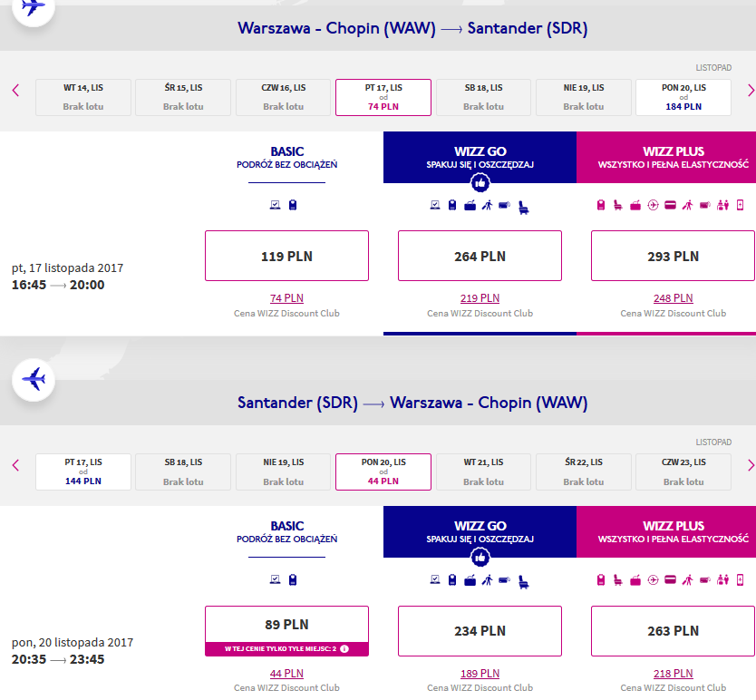Click outbound BASIC online check-in laptop icon
The height and width of the screenshot is (700, 756).
coord(275,205)
